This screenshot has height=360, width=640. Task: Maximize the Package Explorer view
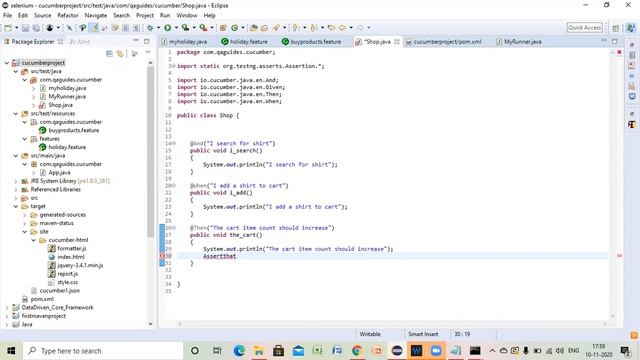147,41
